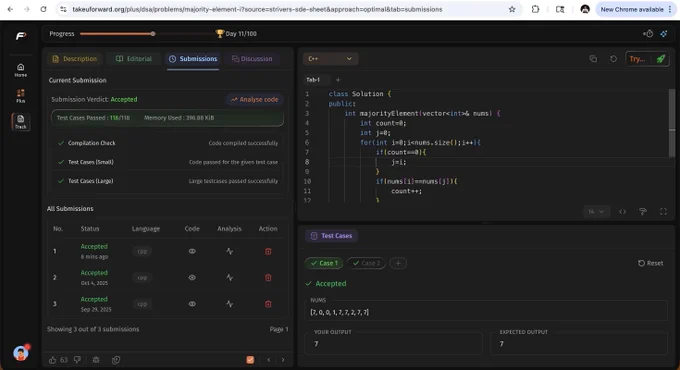Go to Home in the left sidebar
Image resolution: width=680 pixels, height=370 pixels.
[x=20, y=70]
